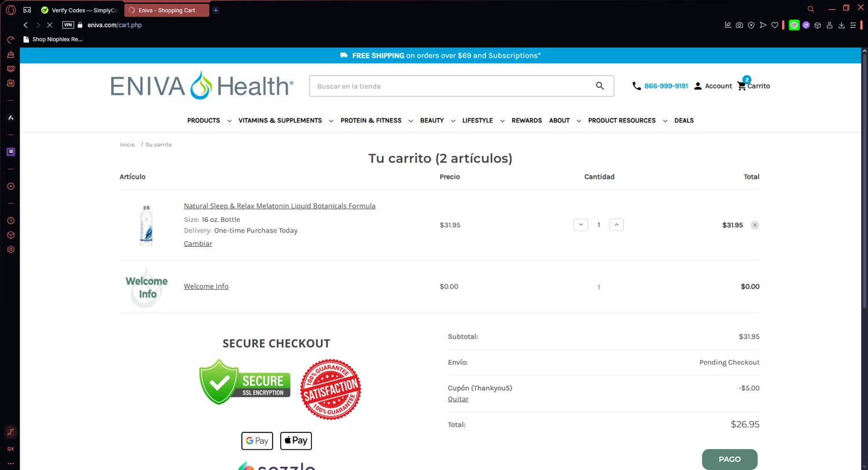Open the GX Corner gamepad icon
Screen dimensions: 868x470
point(27,10)
